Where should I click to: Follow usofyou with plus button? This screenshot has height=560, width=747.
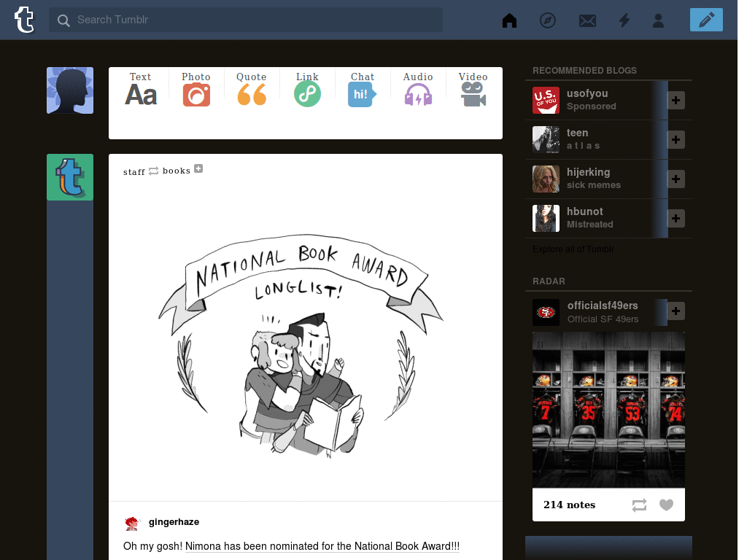pos(676,100)
